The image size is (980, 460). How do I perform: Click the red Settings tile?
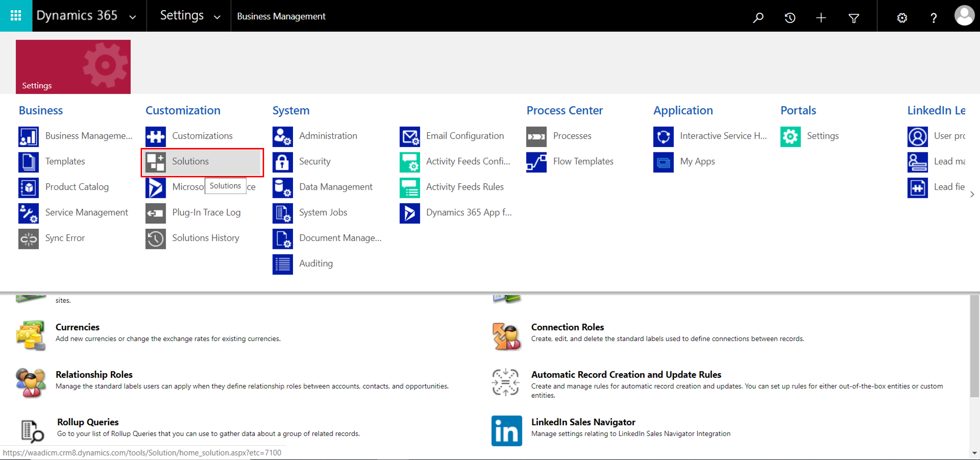pos(73,67)
